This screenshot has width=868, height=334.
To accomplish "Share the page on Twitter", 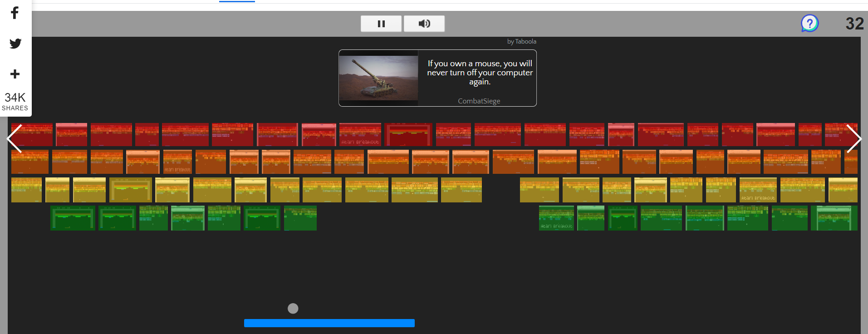I will point(15,44).
